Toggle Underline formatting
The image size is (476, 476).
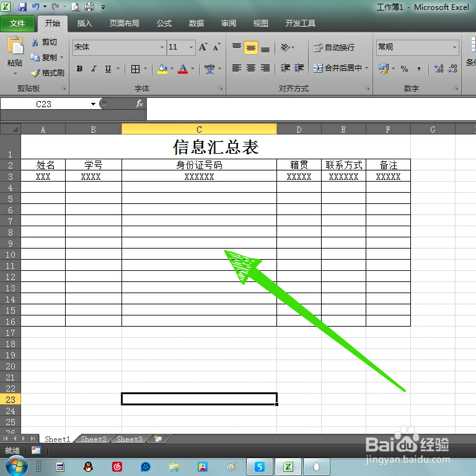(x=108, y=69)
